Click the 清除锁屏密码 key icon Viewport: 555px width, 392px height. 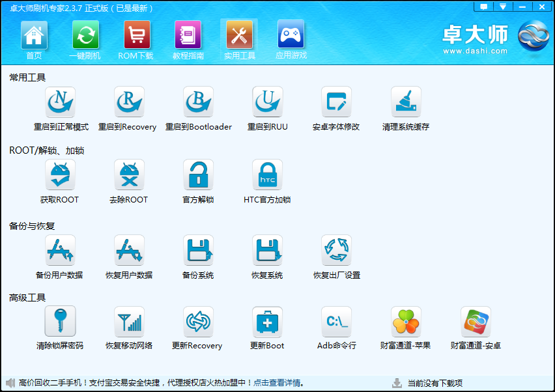(60, 321)
